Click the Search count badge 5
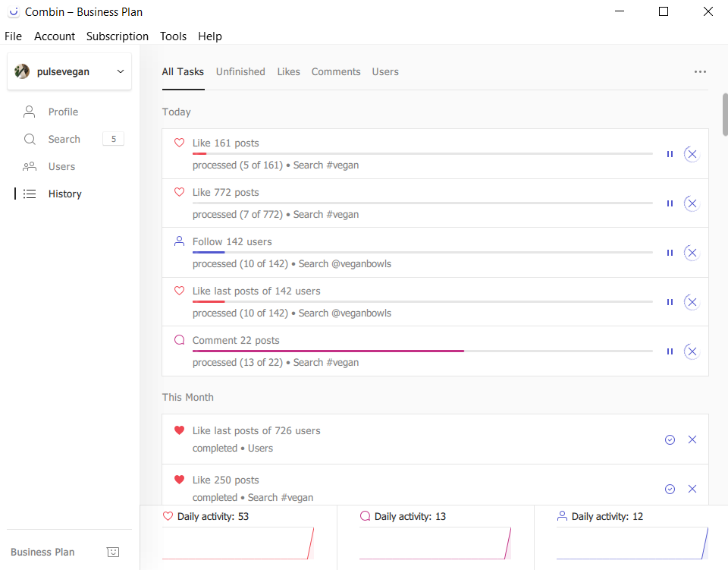 [x=113, y=139]
